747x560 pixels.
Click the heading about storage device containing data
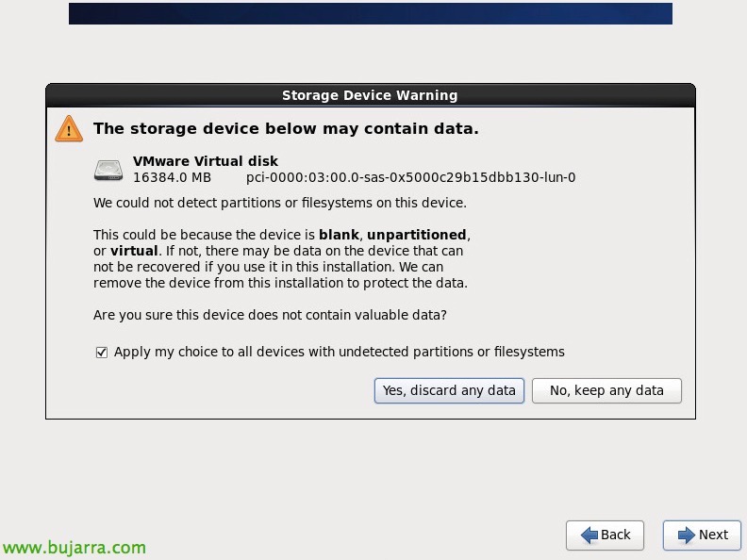[x=286, y=128]
